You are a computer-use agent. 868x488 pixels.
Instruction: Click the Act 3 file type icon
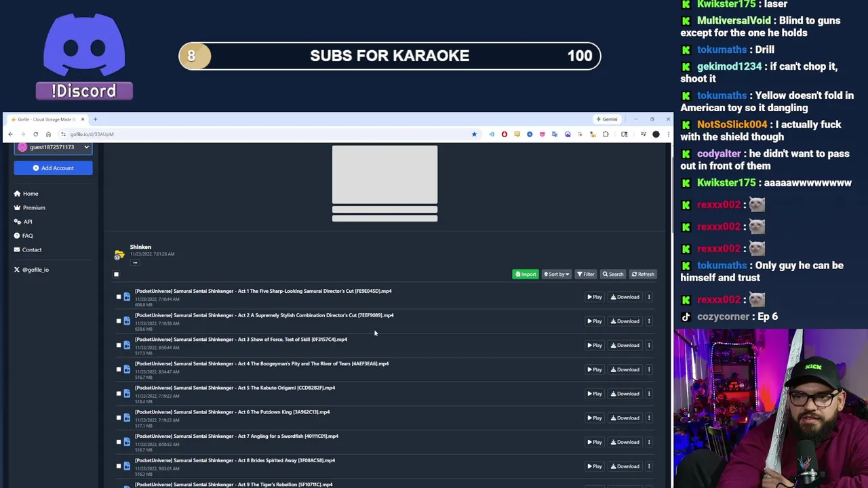point(127,345)
